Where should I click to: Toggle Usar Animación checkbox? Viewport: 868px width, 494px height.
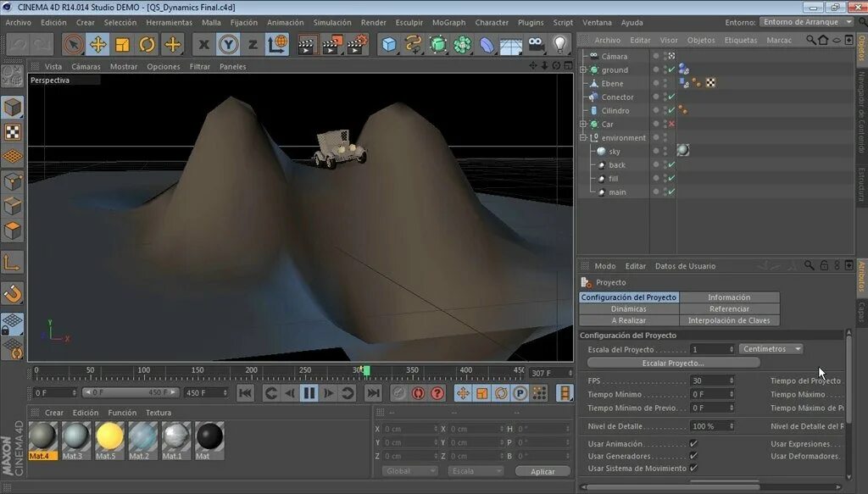pyautogui.click(x=693, y=444)
